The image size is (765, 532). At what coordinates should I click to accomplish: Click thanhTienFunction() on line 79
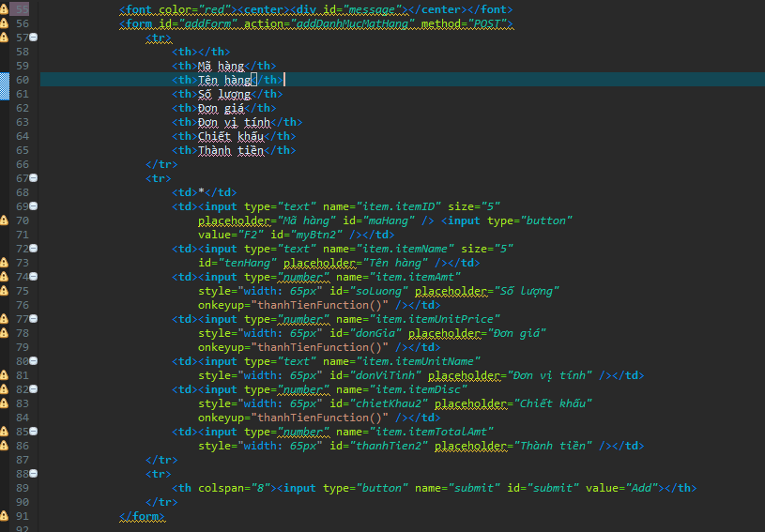coord(319,348)
